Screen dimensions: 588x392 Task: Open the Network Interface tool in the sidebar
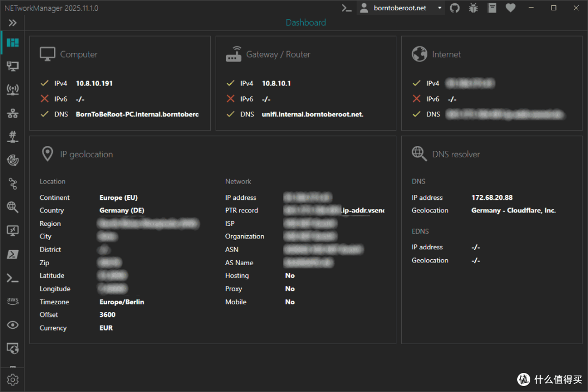tap(13, 66)
